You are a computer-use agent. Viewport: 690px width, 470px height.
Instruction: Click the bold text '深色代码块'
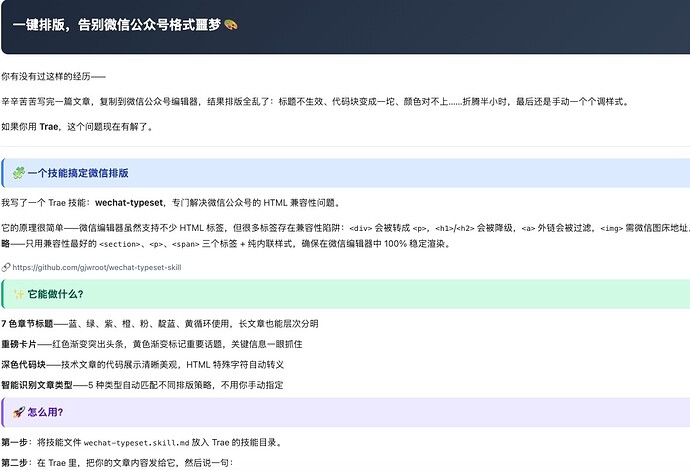click(23, 364)
